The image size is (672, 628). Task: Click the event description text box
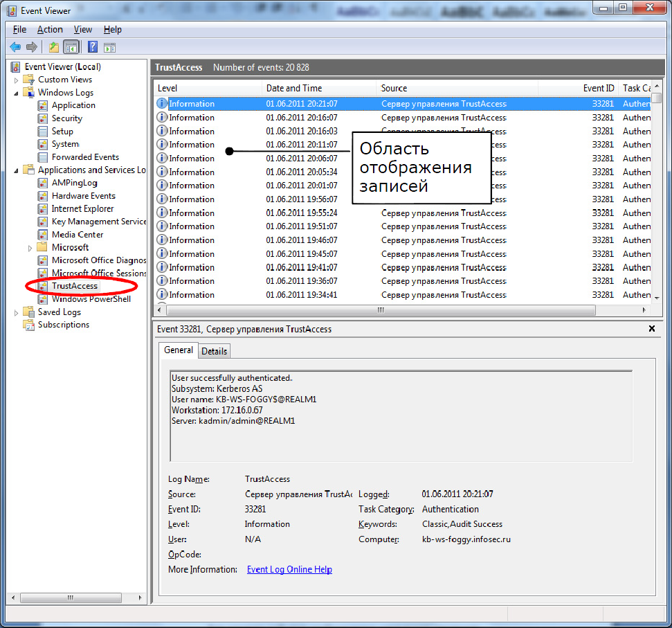tap(401, 416)
